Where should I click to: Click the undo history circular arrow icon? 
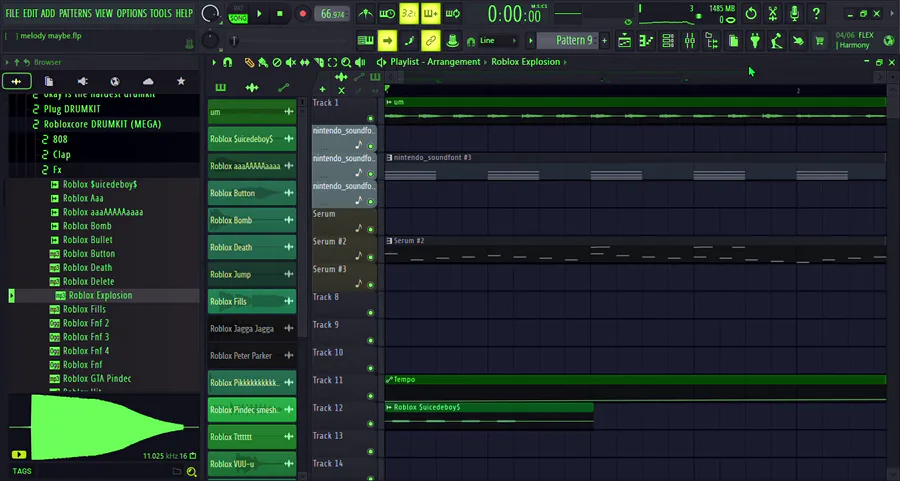click(751, 13)
